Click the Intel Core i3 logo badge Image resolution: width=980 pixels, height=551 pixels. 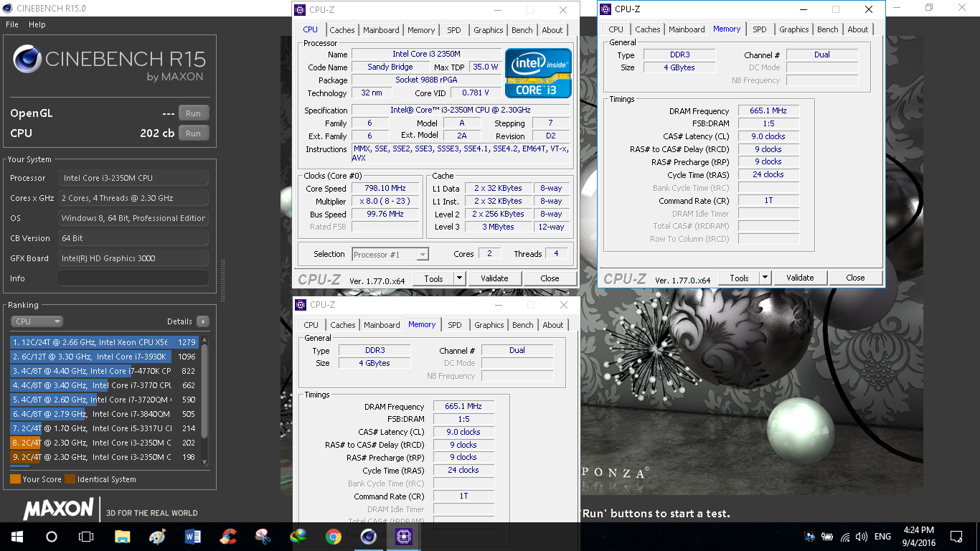tap(538, 73)
